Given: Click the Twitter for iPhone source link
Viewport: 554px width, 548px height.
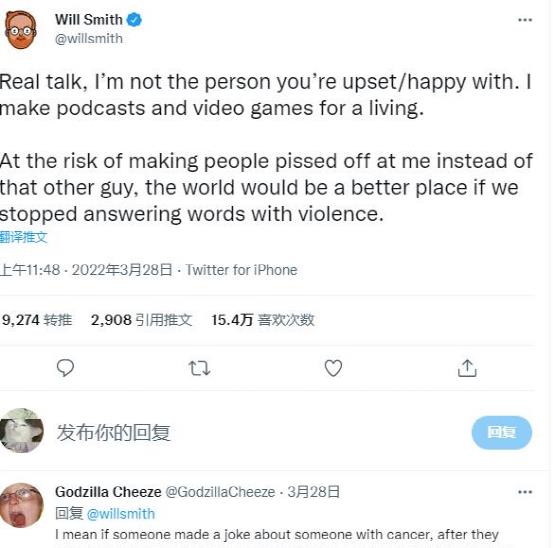Looking at the screenshot, I should tap(242, 270).
